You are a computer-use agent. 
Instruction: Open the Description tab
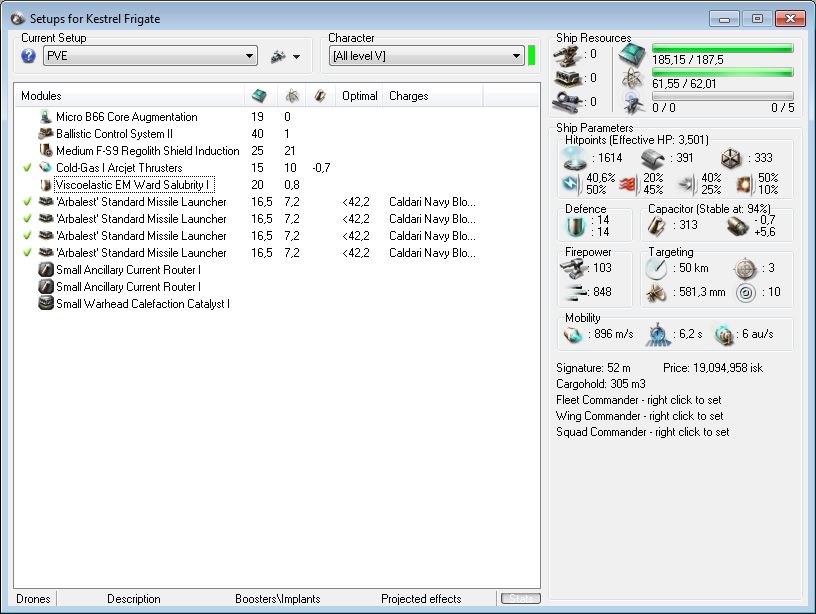pos(134,598)
